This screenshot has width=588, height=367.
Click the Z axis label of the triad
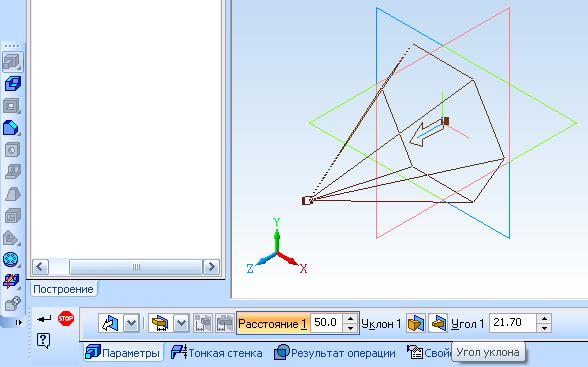pyautogui.click(x=250, y=268)
